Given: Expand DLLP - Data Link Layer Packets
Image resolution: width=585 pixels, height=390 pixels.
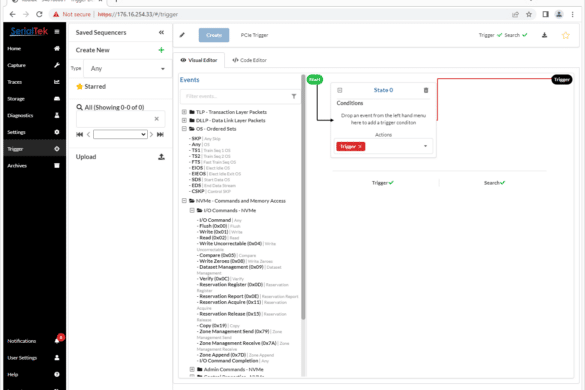Looking at the screenshot, I should (184, 120).
